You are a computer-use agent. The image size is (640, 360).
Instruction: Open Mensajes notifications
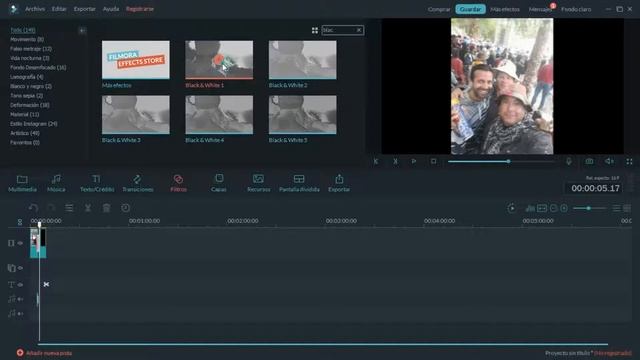540,9
